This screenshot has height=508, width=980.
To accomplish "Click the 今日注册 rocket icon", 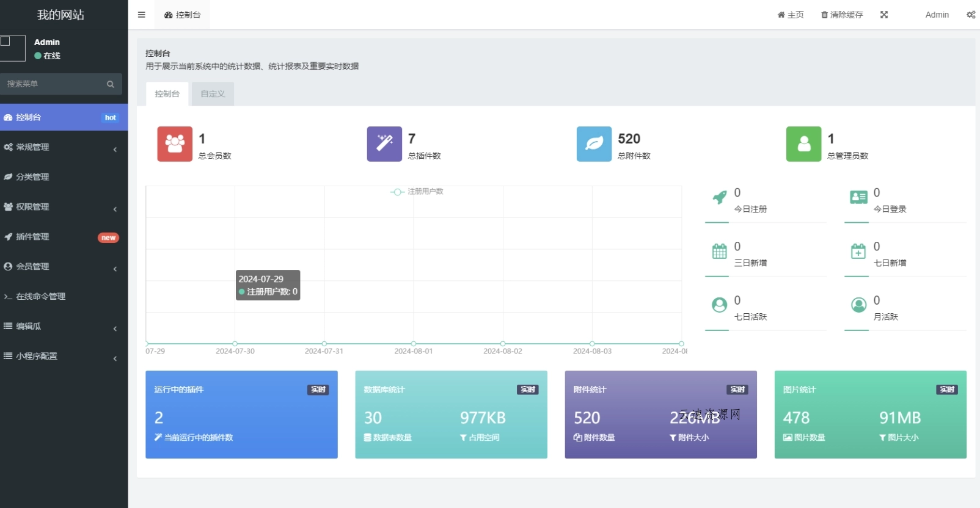I will [x=720, y=198].
